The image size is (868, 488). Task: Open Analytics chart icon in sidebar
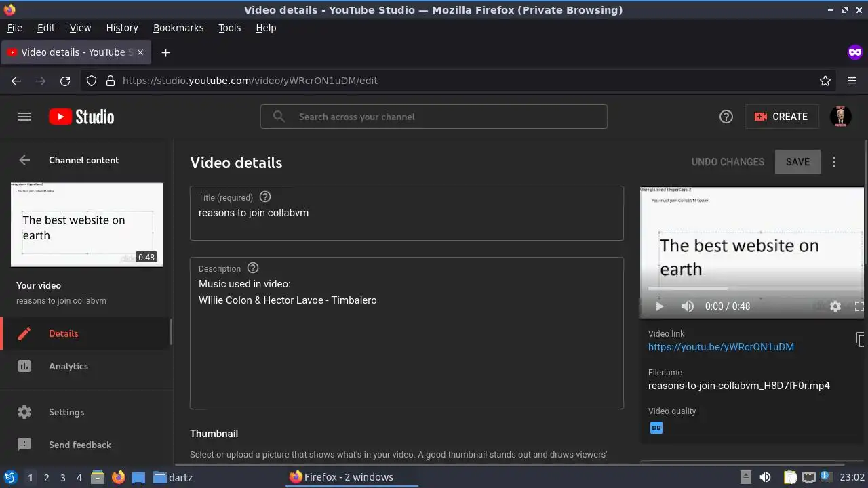pyautogui.click(x=24, y=366)
